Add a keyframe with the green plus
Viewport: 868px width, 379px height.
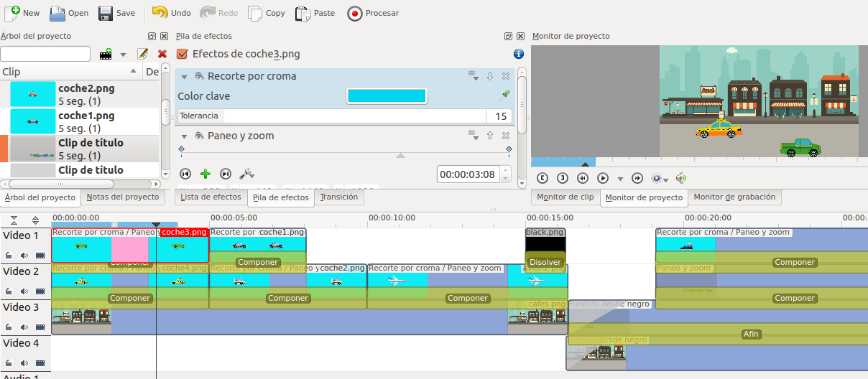pyautogui.click(x=206, y=174)
